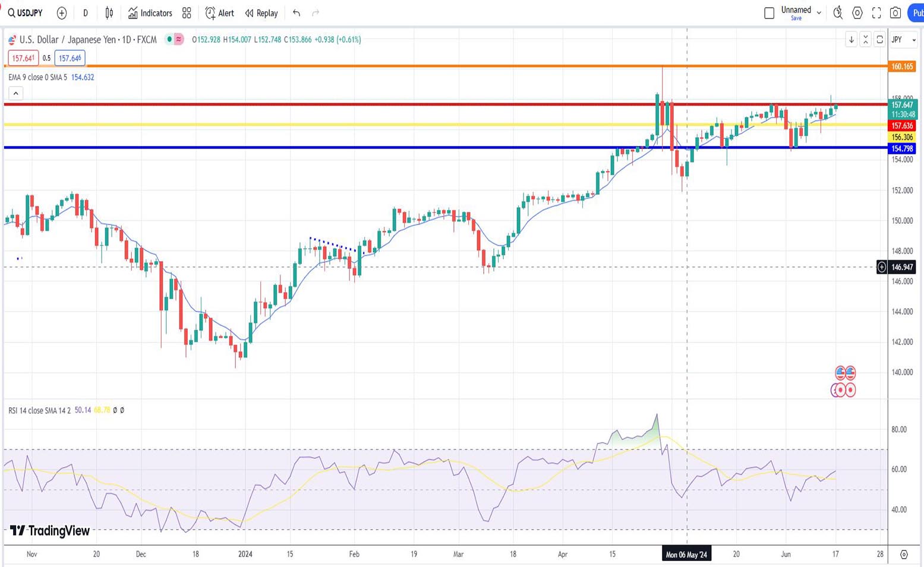Screen dimensions: 924x567
Task: Click the Alert button
Action: pos(219,13)
